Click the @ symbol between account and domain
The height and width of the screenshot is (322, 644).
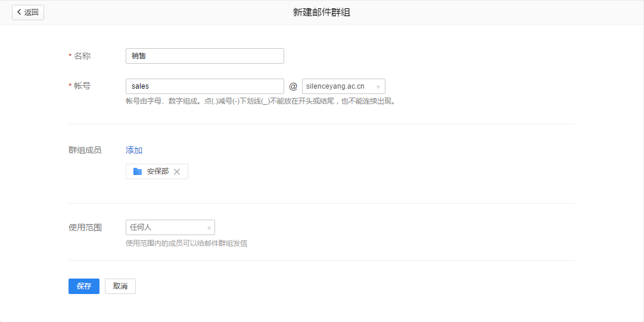[x=293, y=86]
